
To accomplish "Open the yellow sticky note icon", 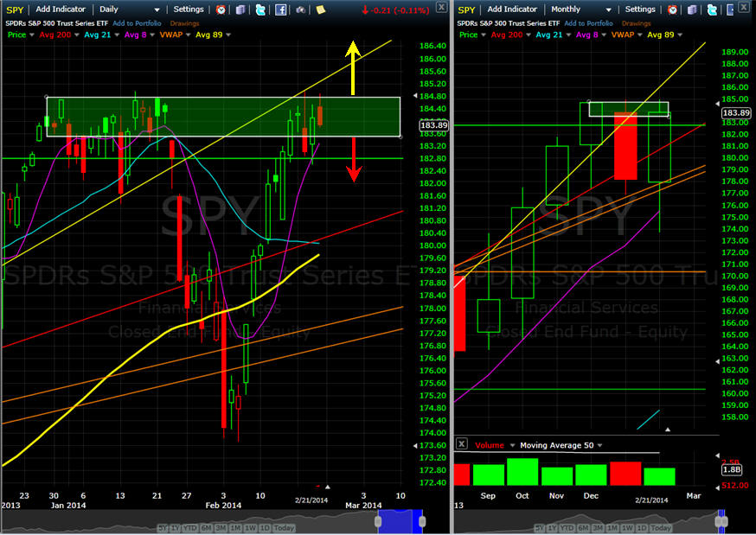I will 321,10.
